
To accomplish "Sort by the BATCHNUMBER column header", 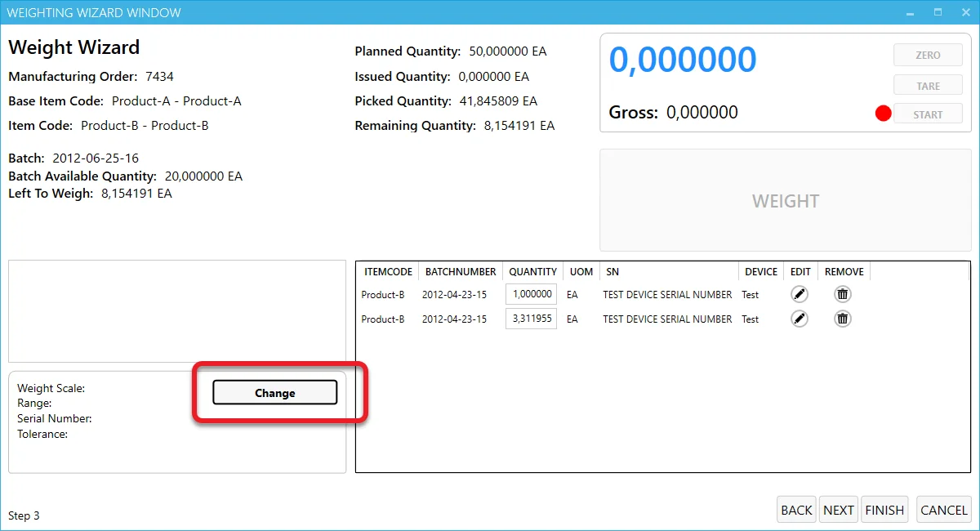I will click(x=461, y=271).
